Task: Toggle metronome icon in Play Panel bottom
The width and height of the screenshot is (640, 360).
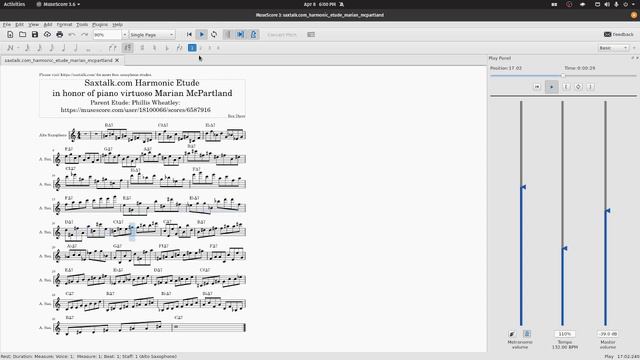Action: click(527, 334)
